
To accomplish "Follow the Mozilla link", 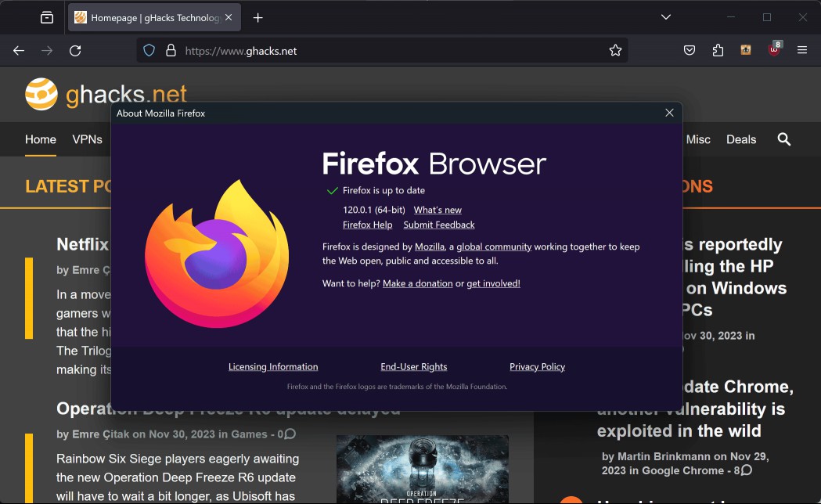I will pyautogui.click(x=430, y=247).
